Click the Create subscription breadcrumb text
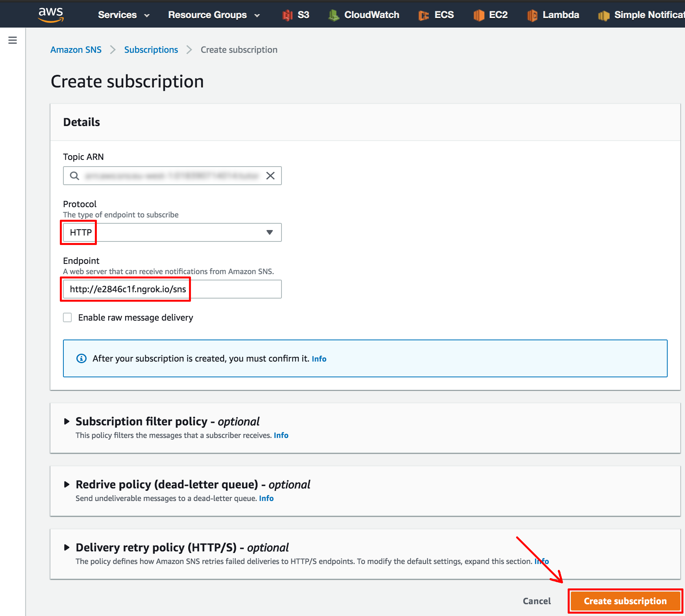 pyautogui.click(x=239, y=50)
